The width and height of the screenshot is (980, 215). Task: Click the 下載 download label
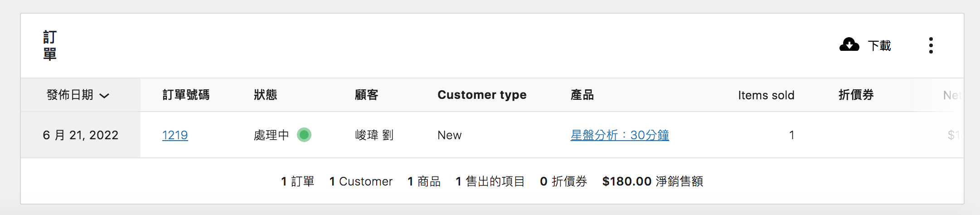pos(879,45)
